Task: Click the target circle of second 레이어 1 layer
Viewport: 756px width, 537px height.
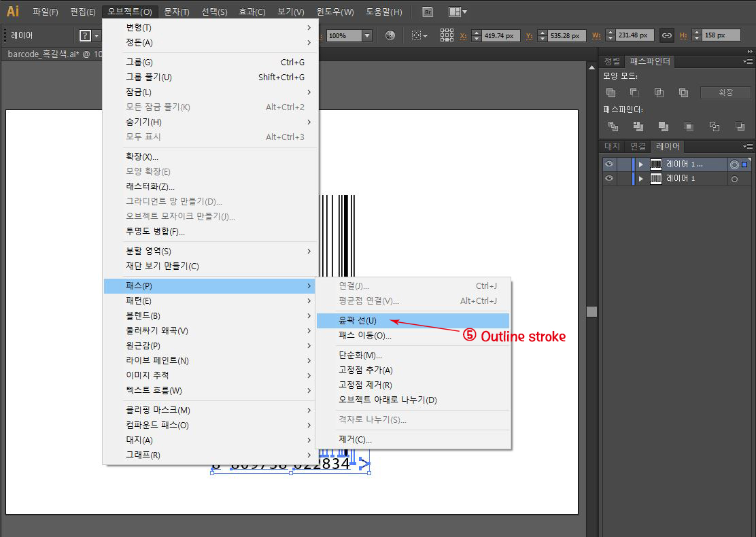Action: click(734, 179)
